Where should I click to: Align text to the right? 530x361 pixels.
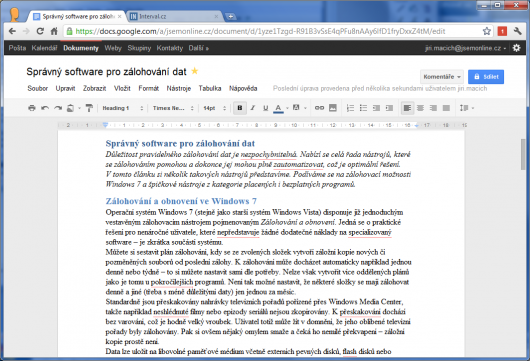click(x=433, y=108)
